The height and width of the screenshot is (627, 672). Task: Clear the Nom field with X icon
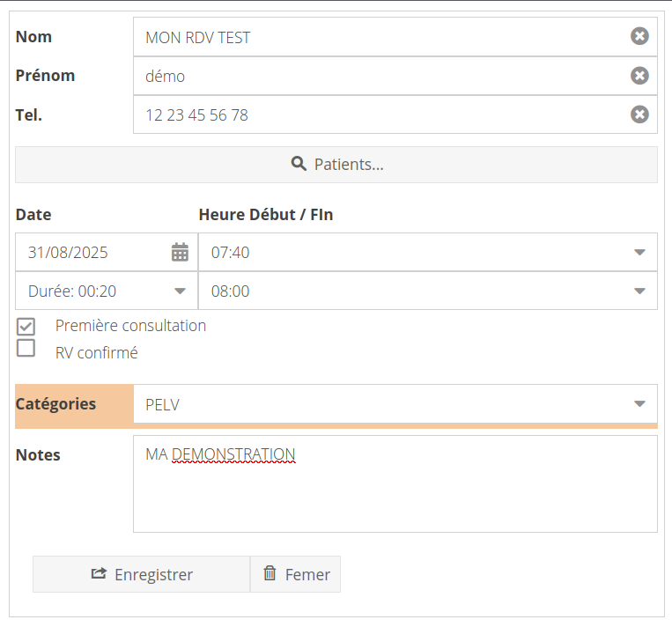pos(639,36)
